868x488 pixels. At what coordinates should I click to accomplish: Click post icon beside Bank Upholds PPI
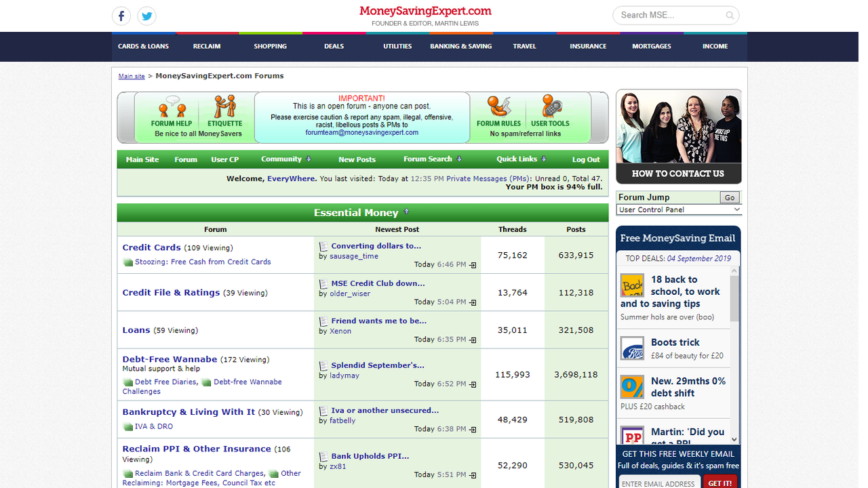323,457
